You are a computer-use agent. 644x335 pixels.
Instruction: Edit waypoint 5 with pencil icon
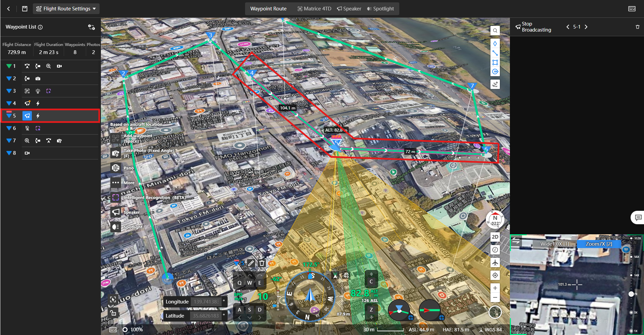(251, 263)
